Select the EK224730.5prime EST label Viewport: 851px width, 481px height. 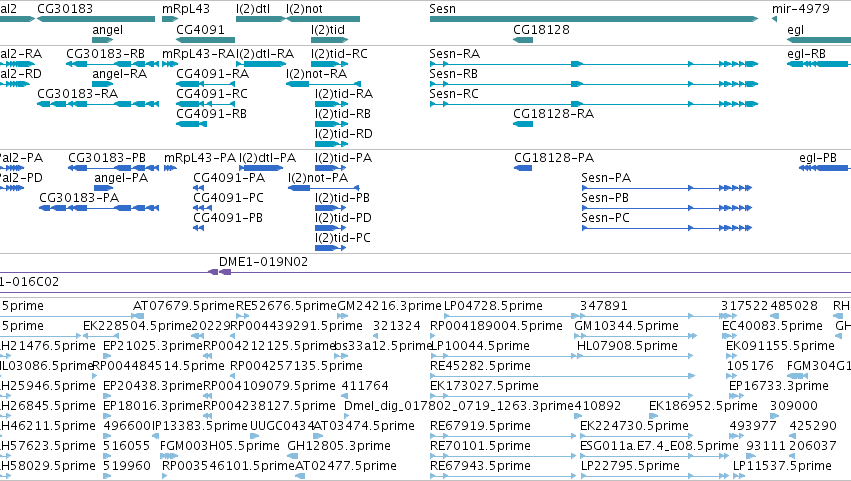pyautogui.click(x=634, y=427)
